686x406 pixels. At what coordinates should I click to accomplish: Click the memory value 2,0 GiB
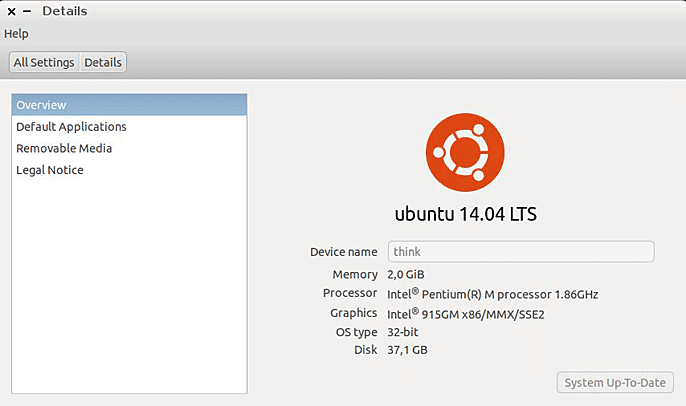pyautogui.click(x=406, y=274)
